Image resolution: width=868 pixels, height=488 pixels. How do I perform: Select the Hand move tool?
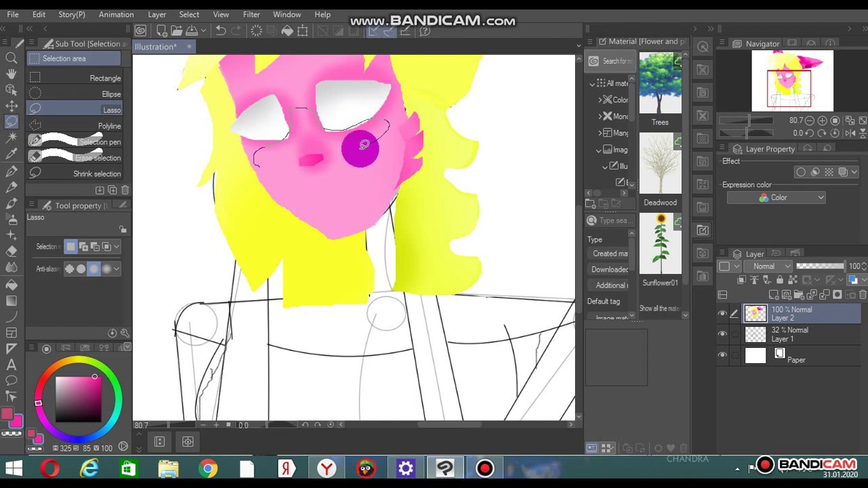[x=12, y=74]
